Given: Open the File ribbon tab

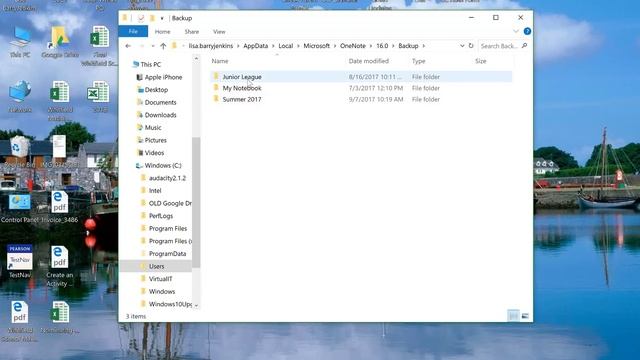Looking at the screenshot, I should click(133, 31).
